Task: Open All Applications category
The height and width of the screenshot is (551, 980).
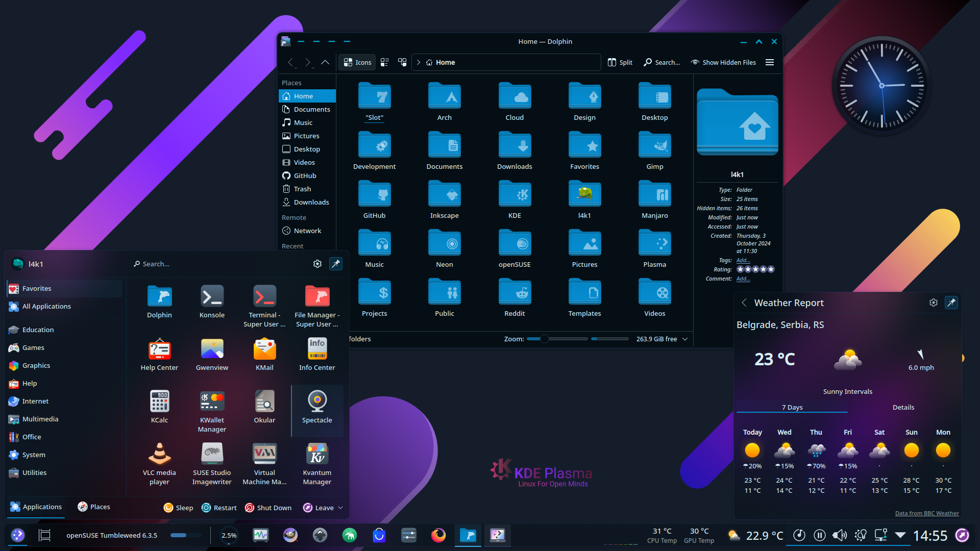Action: point(65,306)
